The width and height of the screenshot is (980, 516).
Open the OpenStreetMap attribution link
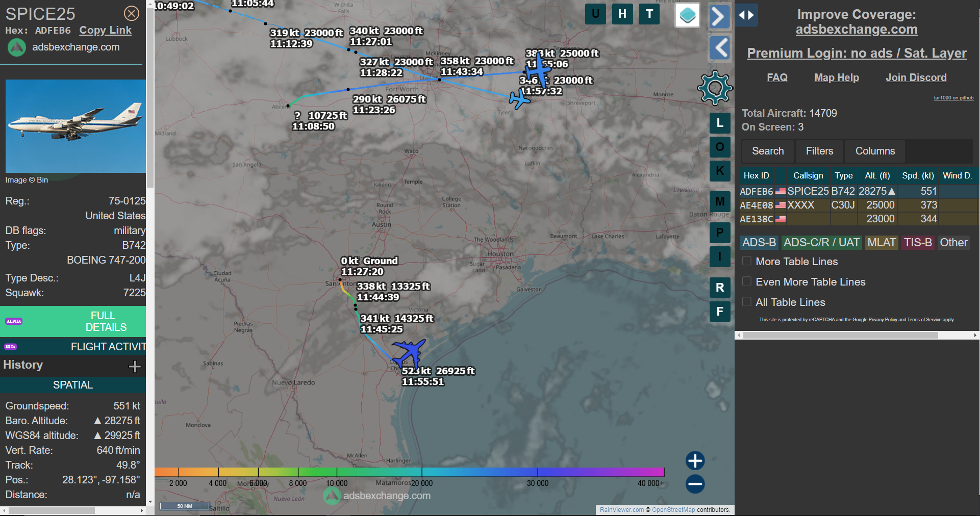tap(673, 510)
